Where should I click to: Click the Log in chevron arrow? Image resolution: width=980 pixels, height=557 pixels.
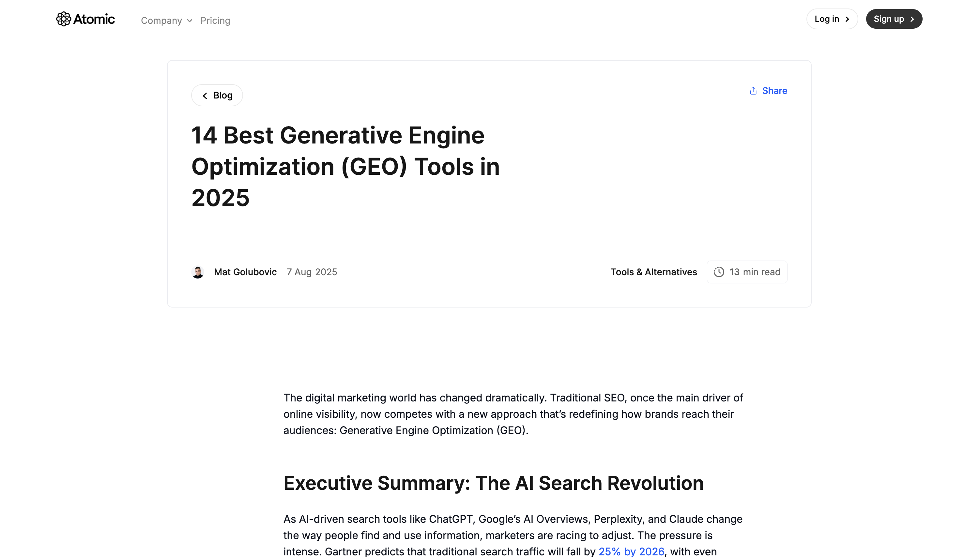[847, 19]
